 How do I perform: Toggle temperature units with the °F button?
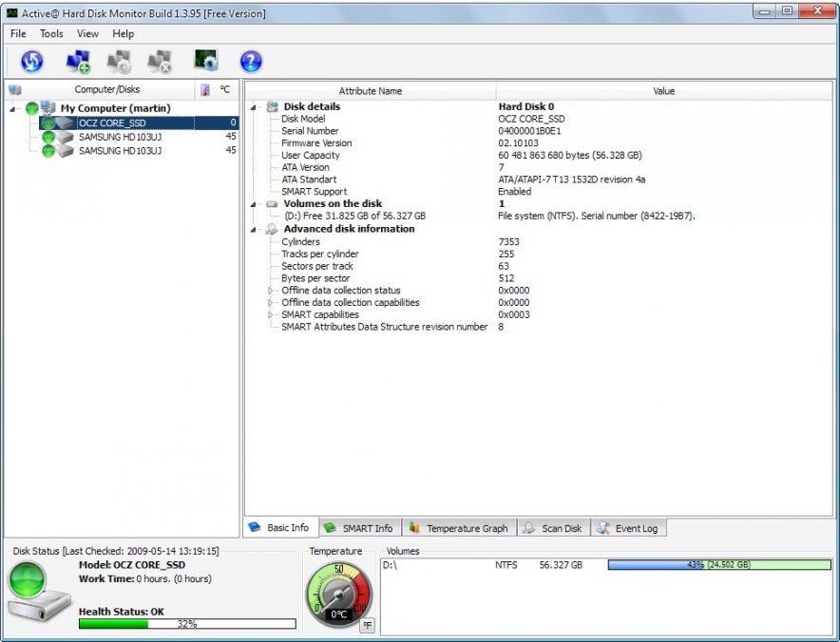[366, 624]
